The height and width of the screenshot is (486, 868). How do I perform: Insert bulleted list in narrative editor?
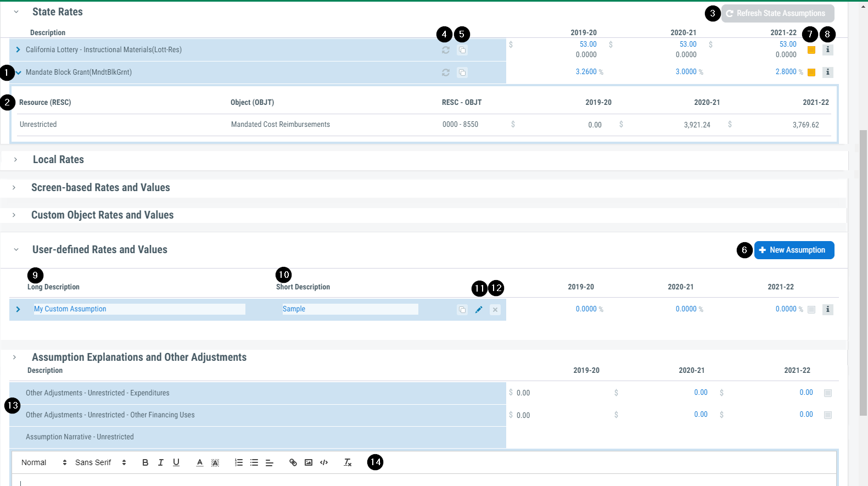(x=254, y=462)
